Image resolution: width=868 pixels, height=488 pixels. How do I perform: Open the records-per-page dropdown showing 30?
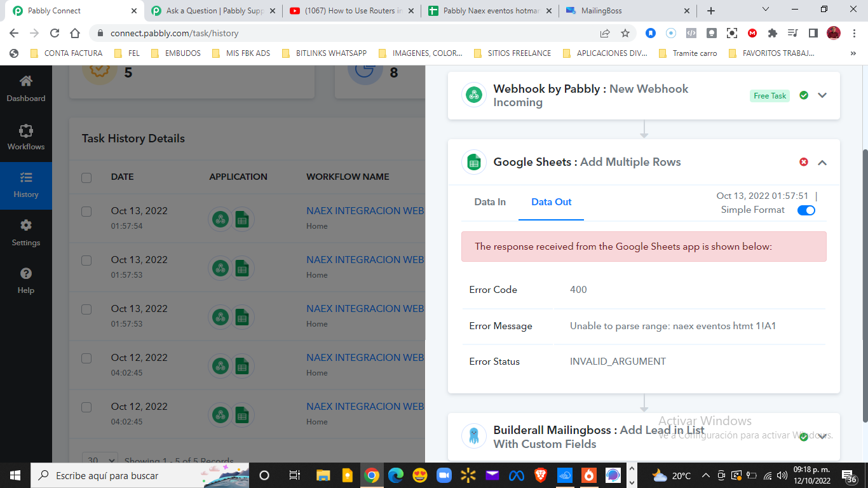(x=100, y=460)
